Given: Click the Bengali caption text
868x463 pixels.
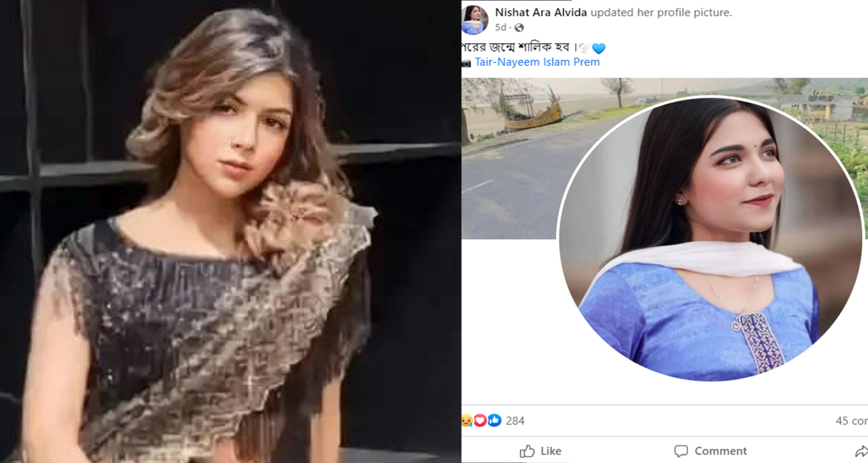Looking at the screenshot, I should tap(516, 47).
